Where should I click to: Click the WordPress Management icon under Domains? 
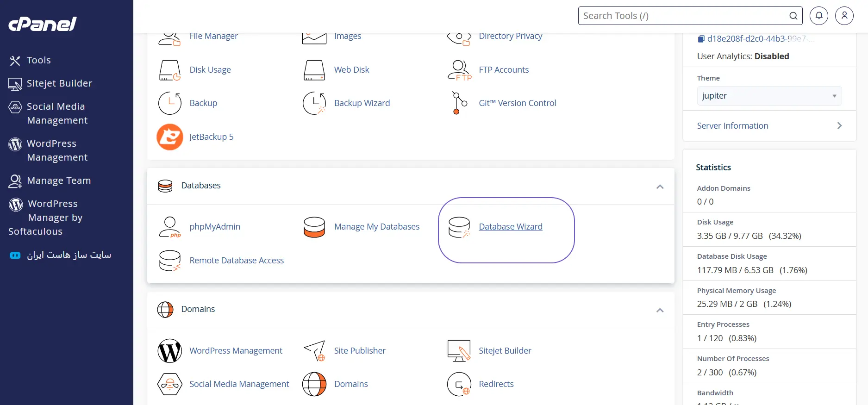(x=170, y=351)
